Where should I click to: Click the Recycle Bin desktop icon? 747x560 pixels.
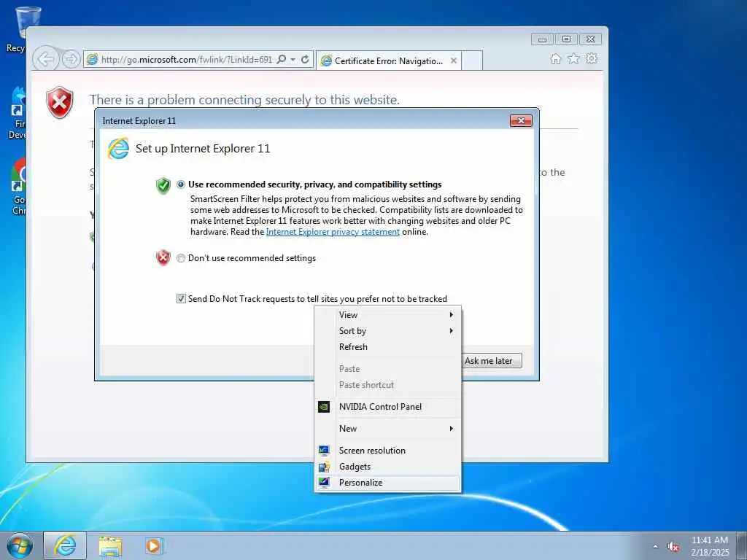[x=23, y=29]
